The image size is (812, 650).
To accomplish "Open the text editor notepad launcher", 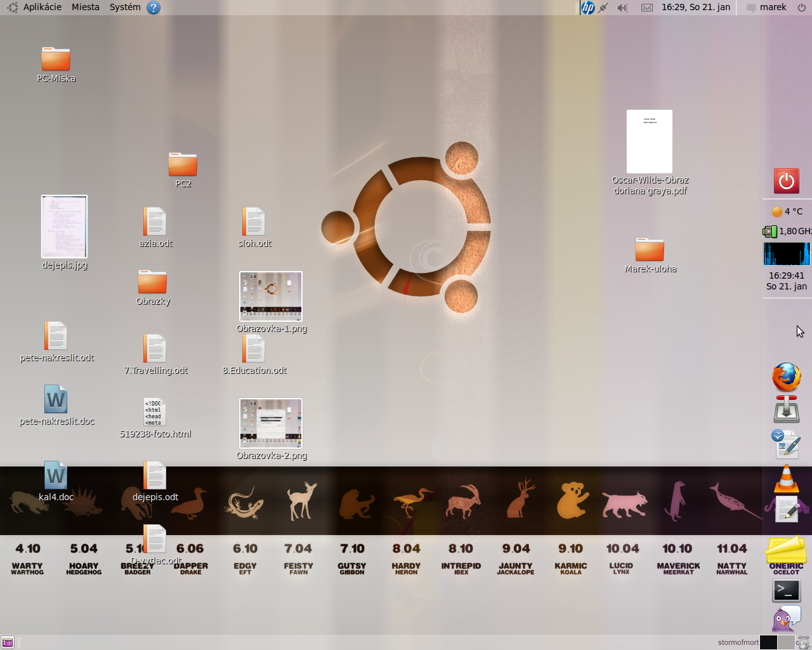I will point(787,510).
